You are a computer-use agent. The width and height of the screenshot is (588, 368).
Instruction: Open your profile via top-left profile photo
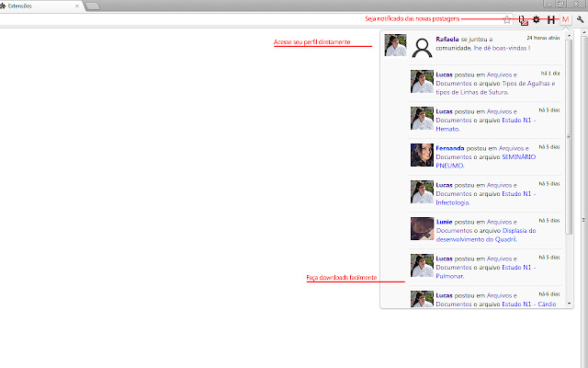(395, 45)
